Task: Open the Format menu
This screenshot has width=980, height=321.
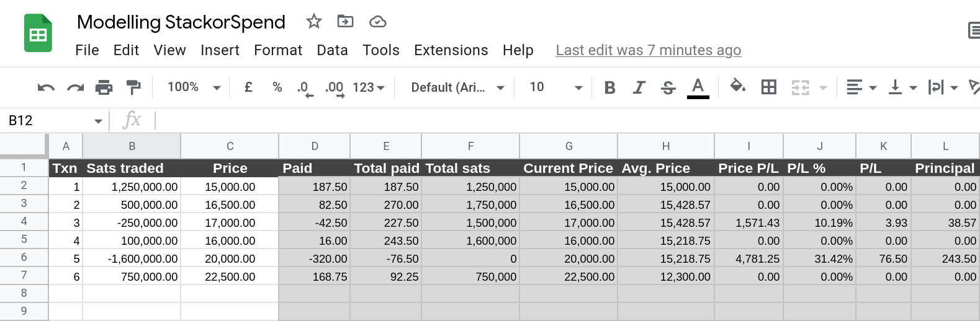Action: point(277,50)
